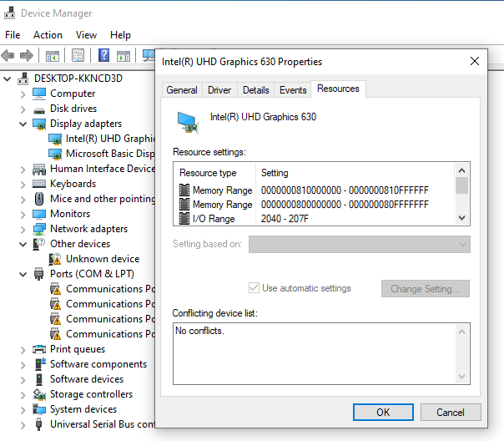Collapse the Display adapters category
The image size is (504, 441).
pos(23,124)
